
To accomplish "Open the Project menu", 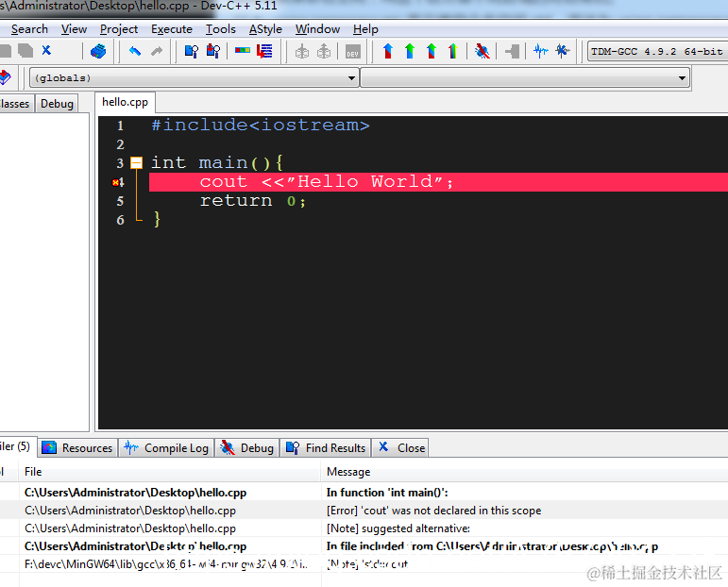I will (119, 29).
